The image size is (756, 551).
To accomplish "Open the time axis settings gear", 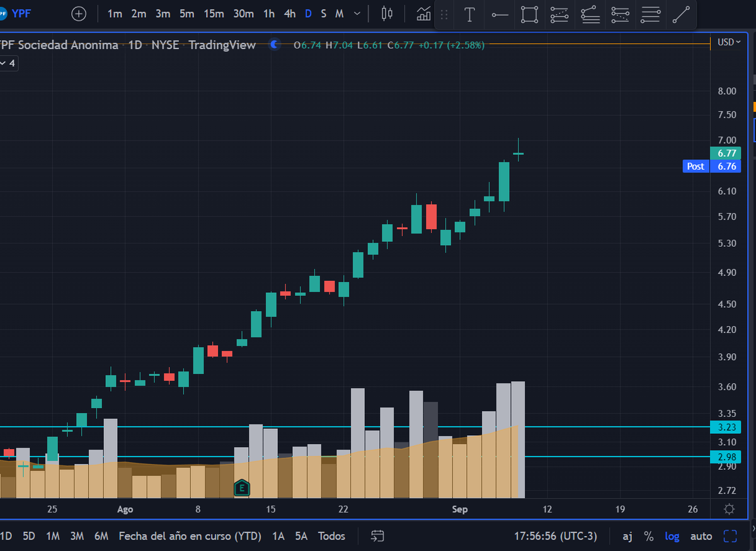I will [730, 509].
